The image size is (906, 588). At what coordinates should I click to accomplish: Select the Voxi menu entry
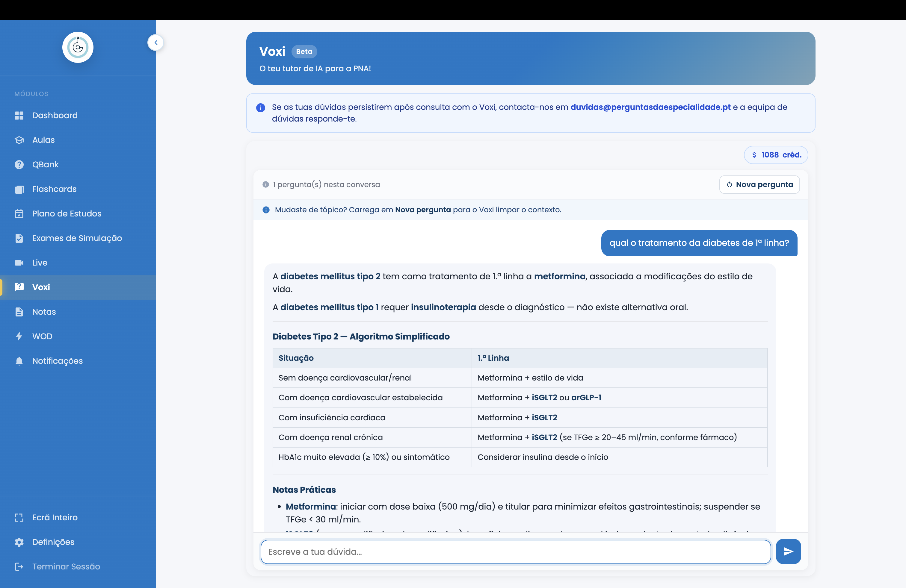78,287
